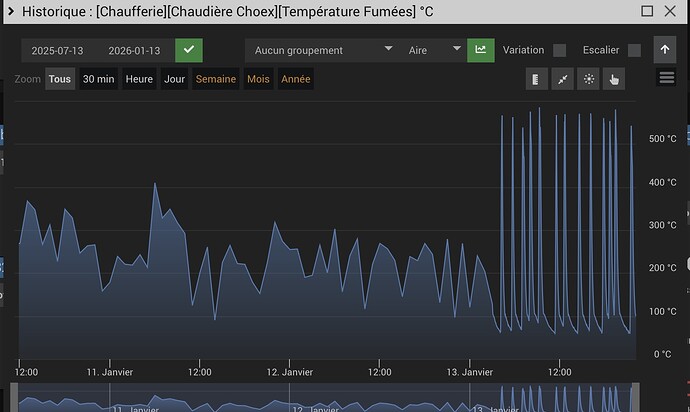Open the Aire chart type dropdown
This screenshot has height=412, width=690.
pyautogui.click(x=434, y=50)
